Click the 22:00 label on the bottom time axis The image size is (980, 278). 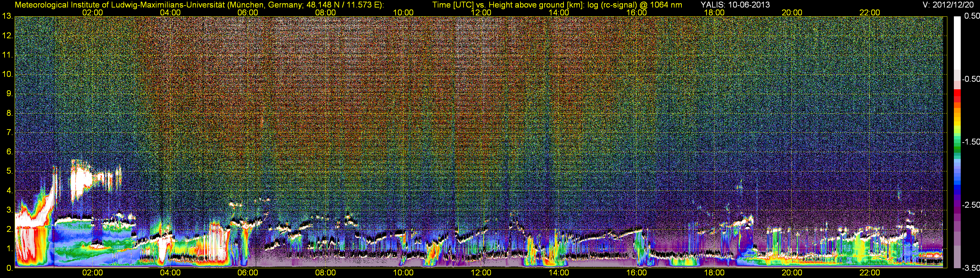[x=870, y=273]
